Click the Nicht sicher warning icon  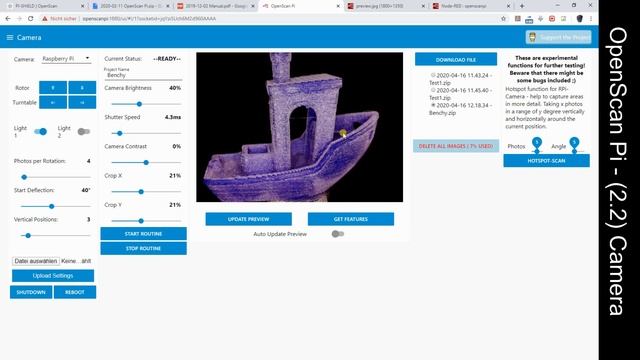pyautogui.click(x=45, y=19)
